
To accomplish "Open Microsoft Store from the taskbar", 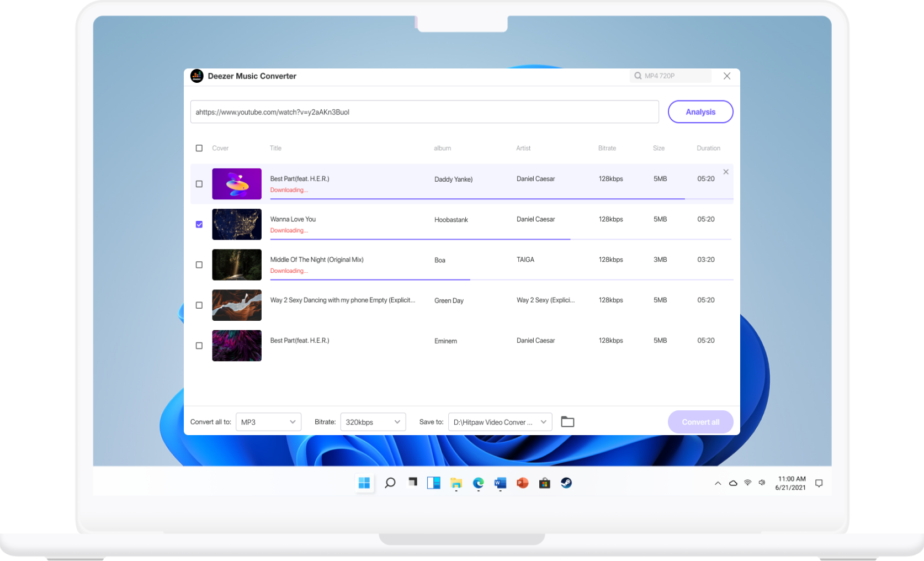I will click(545, 483).
